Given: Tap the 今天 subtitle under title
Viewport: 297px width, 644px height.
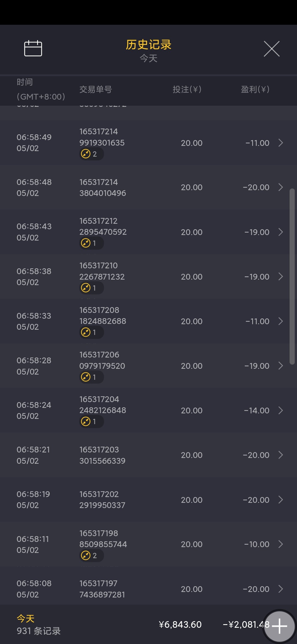Looking at the screenshot, I should [x=148, y=58].
